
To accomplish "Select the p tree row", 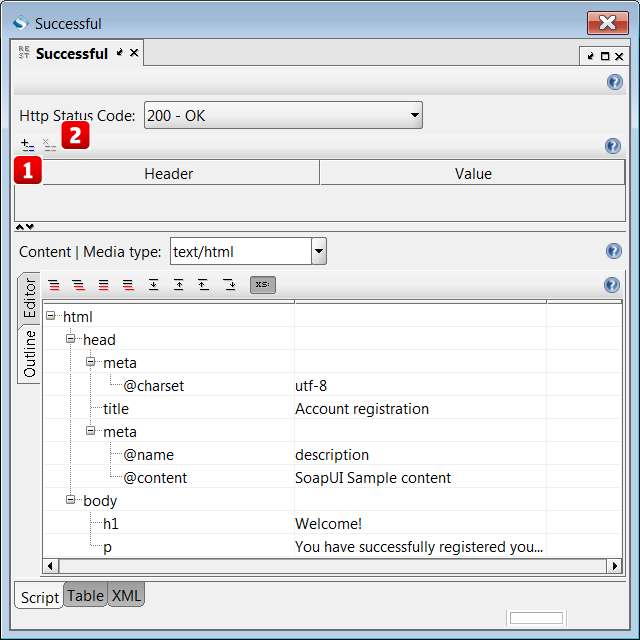I will [x=107, y=547].
